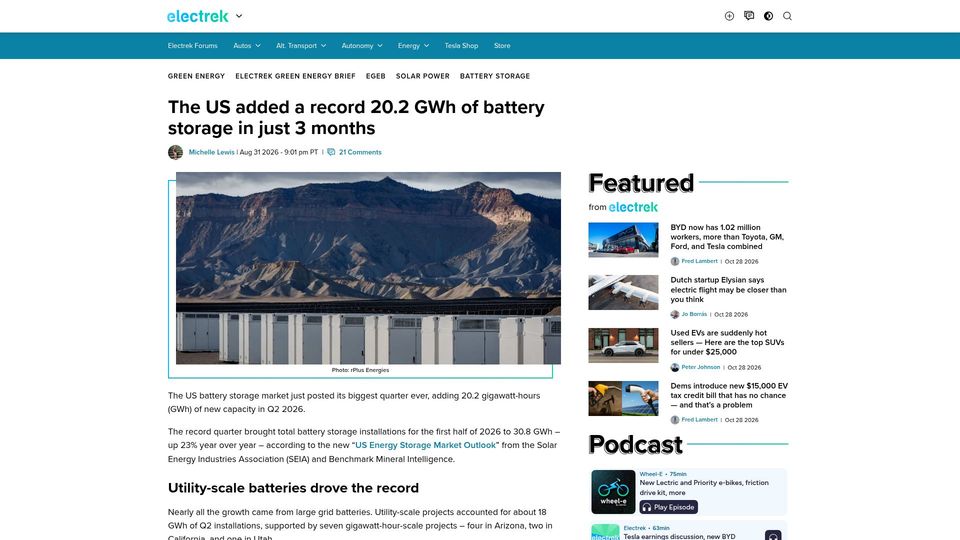
Task: Select the BATTERY STORAGE tag
Action: click(x=495, y=77)
